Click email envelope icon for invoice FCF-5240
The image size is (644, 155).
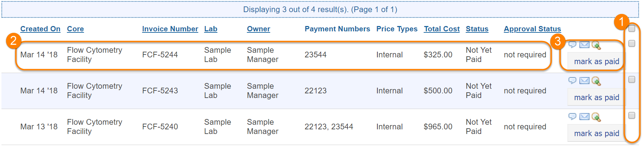coord(584,117)
